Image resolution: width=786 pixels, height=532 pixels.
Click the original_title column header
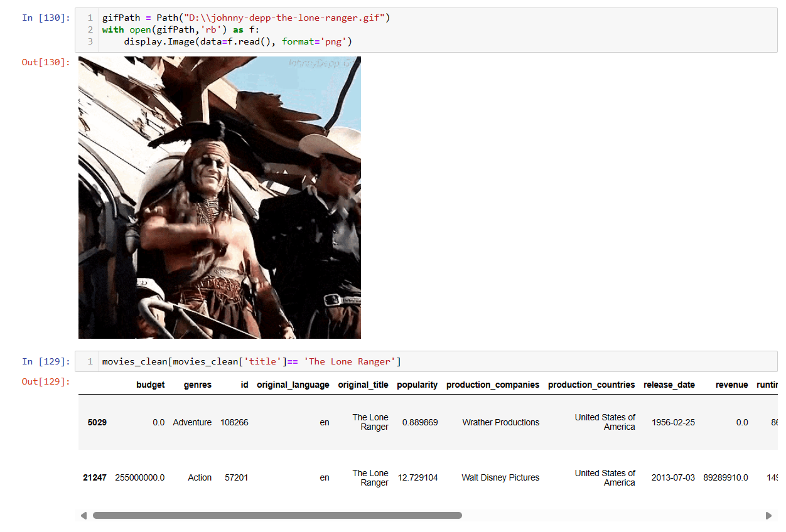363,385
